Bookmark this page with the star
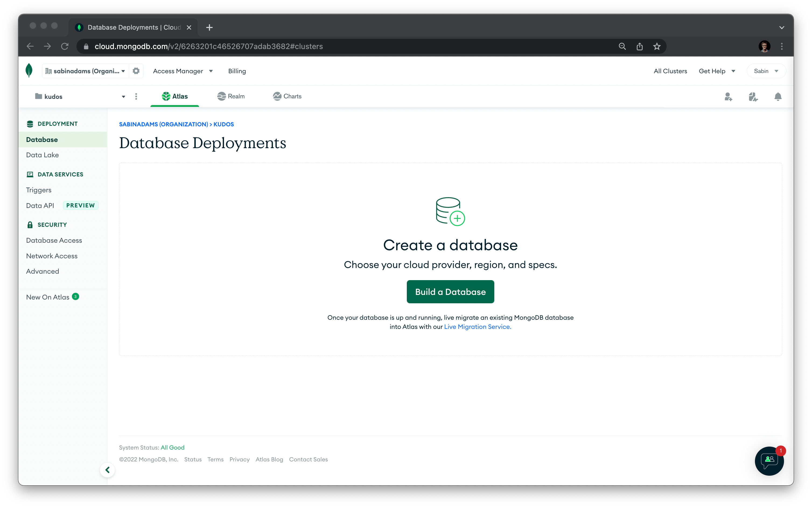Viewport: 812px width, 508px height. 657,46
